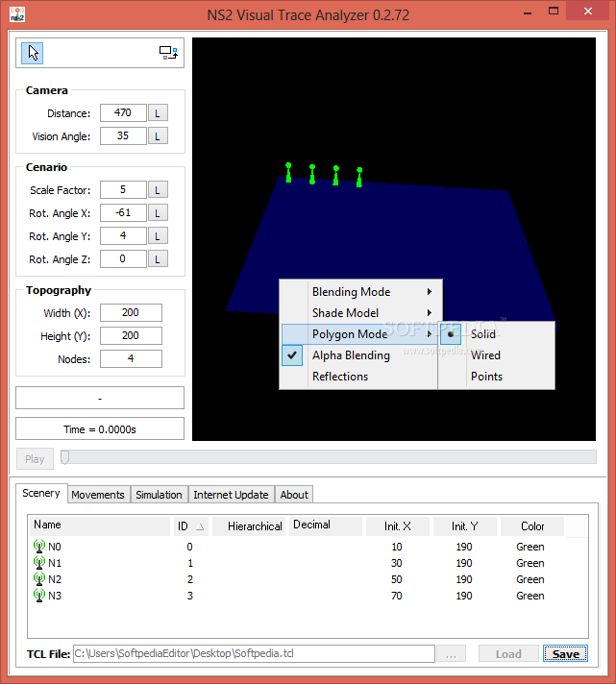Image resolution: width=616 pixels, height=684 pixels.
Task: Click the antenna icon of node N0
Action: 39,547
